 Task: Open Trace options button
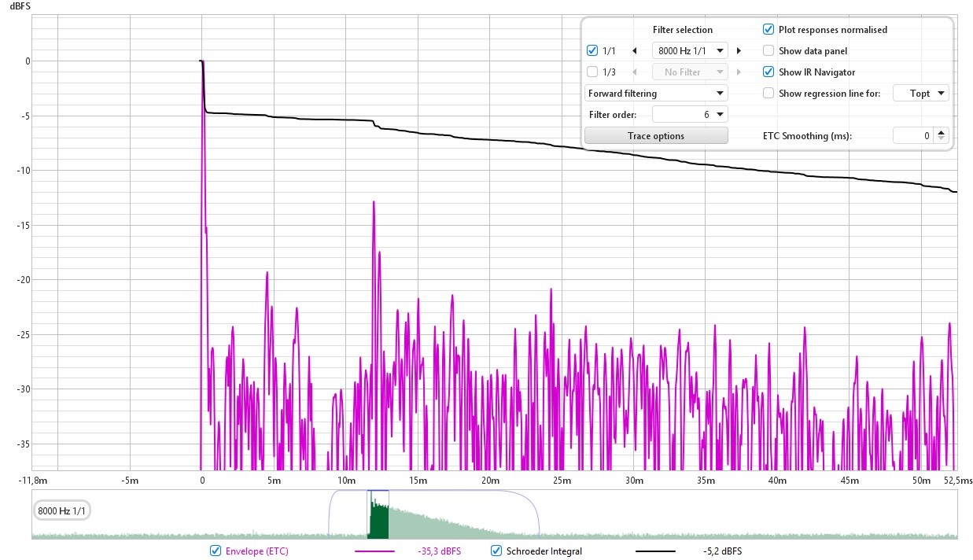coord(656,136)
